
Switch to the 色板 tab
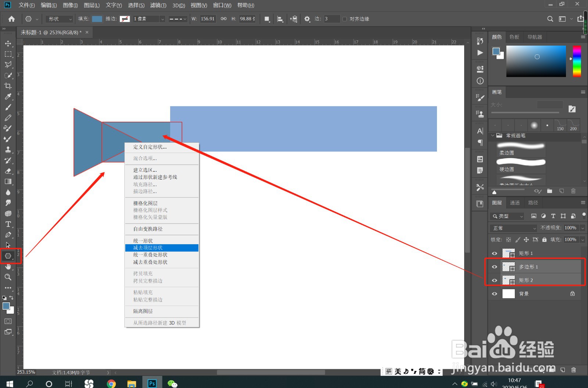click(514, 37)
